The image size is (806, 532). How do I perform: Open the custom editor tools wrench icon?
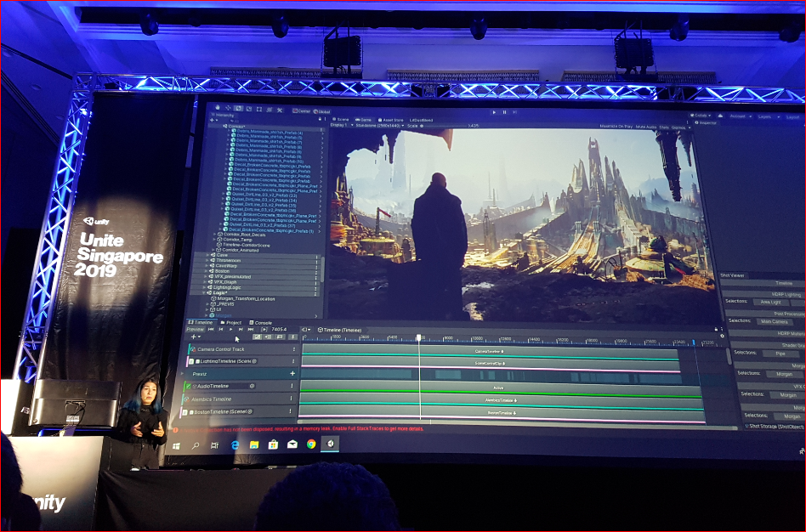tap(280, 110)
